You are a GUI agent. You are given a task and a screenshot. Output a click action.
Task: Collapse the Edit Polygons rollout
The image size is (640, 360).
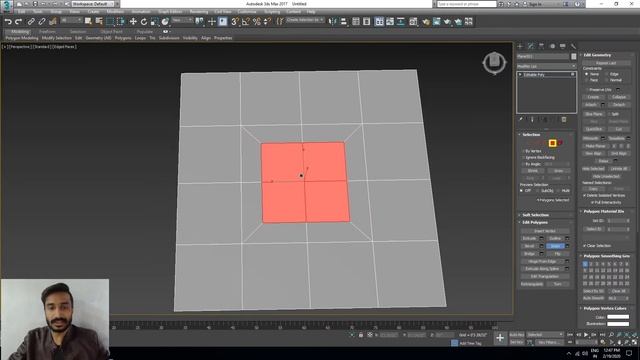click(534, 222)
